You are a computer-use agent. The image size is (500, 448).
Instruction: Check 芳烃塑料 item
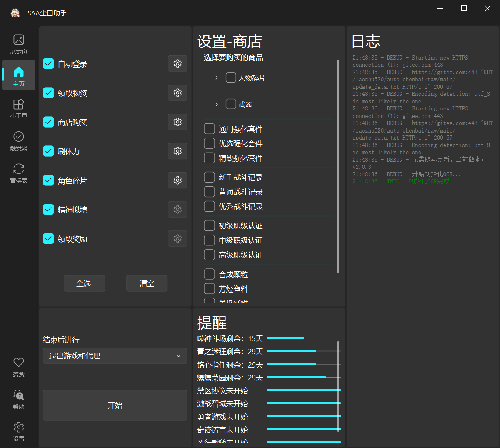point(209,289)
